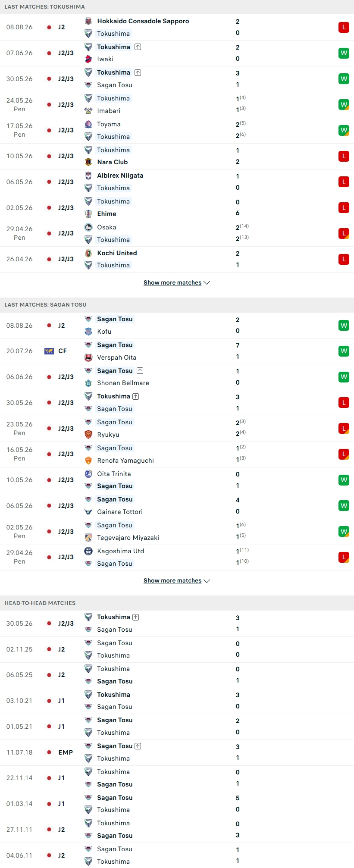
Task: Click the Shonan Bellmare team crest
Action: tap(88, 383)
